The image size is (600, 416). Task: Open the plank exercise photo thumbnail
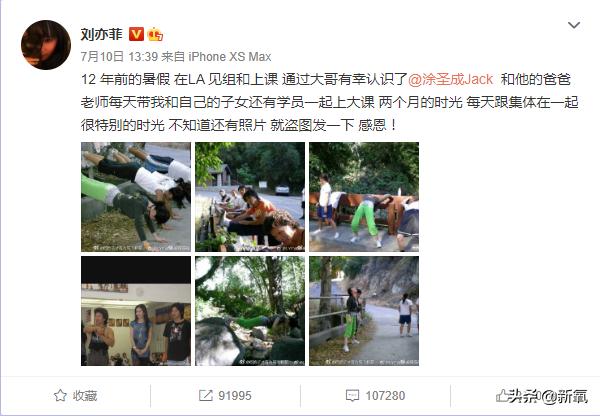coord(136,197)
